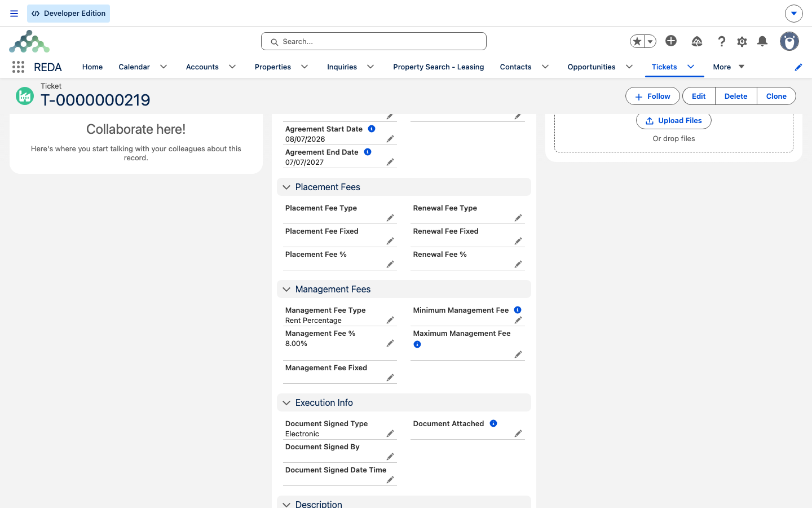The image size is (812, 508).
Task: Open the Properties tab
Action: pos(273,67)
